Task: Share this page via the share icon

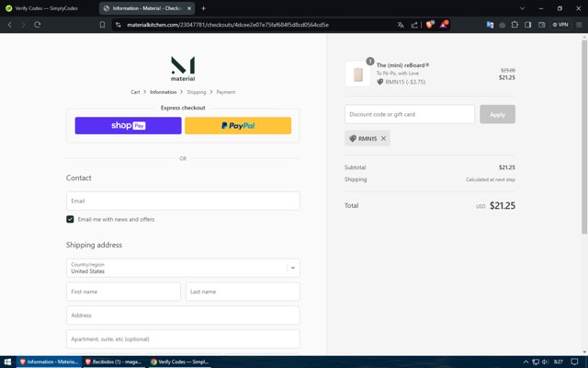Action: click(x=414, y=25)
